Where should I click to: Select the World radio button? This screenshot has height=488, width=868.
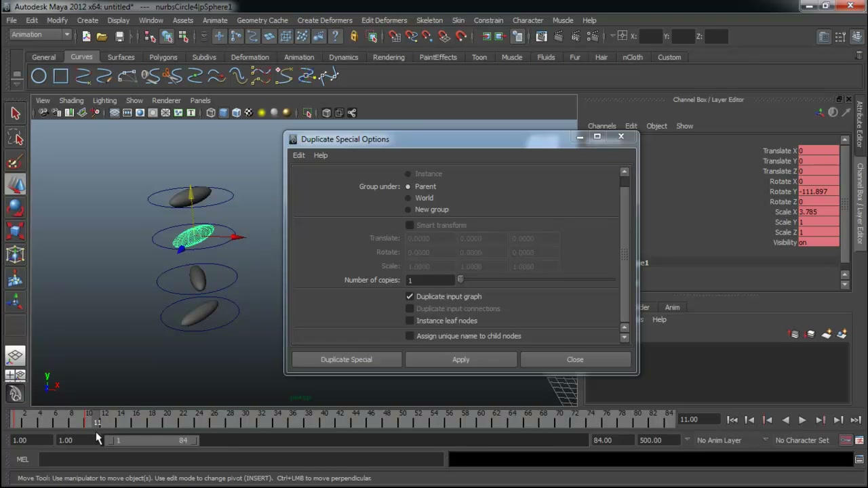pyautogui.click(x=408, y=198)
